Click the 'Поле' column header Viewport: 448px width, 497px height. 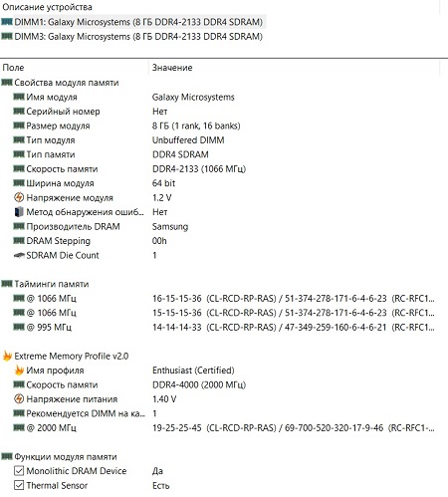click(x=13, y=68)
